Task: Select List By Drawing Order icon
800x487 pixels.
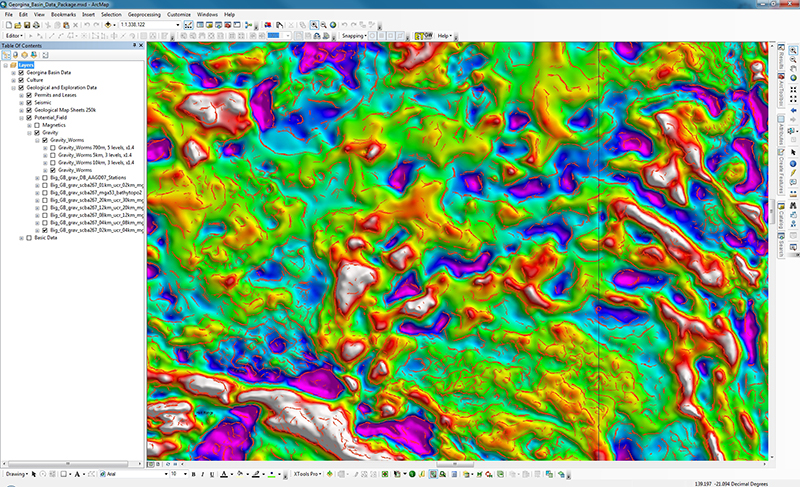Action: coord(7,54)
